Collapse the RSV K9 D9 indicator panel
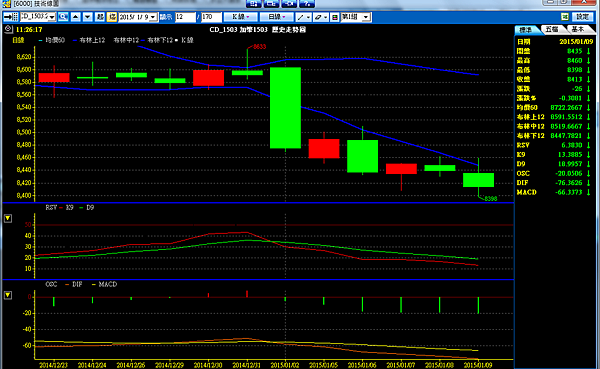 8,218
